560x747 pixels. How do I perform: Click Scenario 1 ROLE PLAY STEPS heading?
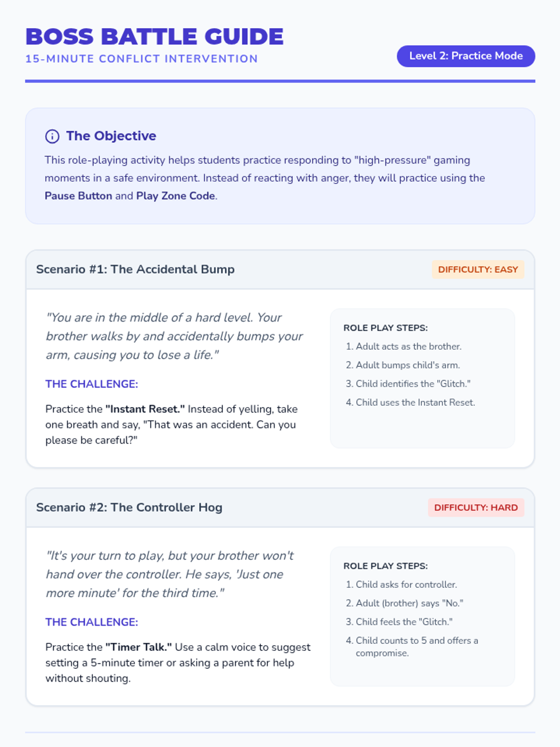(385, 328)
